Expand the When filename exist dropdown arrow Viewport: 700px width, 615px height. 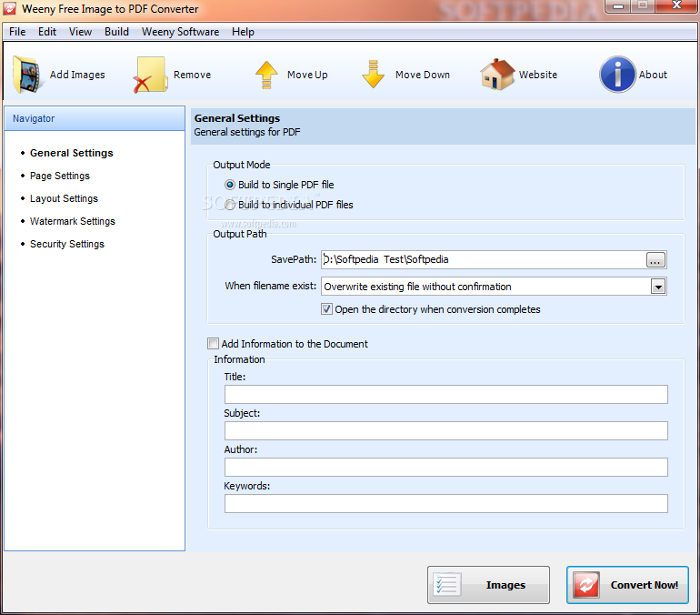click(658, 287)
